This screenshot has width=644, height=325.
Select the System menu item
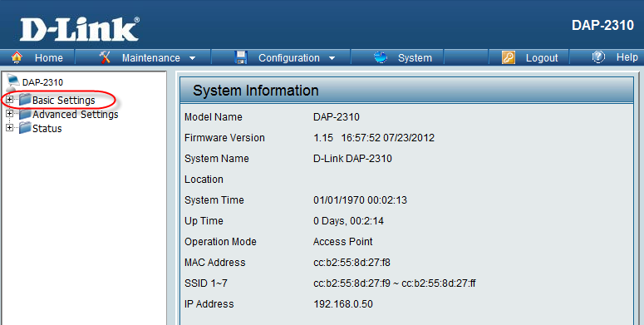[x=415, y=58]
